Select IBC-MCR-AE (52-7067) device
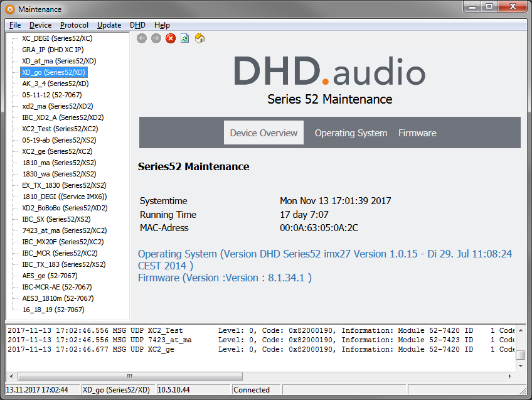The height and width of the screenshot is (400, 532). (57, 287)
